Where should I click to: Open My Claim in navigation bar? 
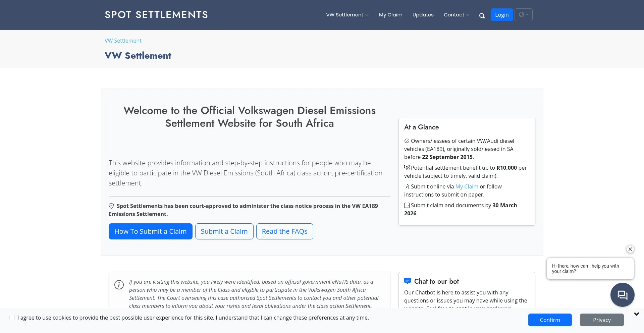390,15
